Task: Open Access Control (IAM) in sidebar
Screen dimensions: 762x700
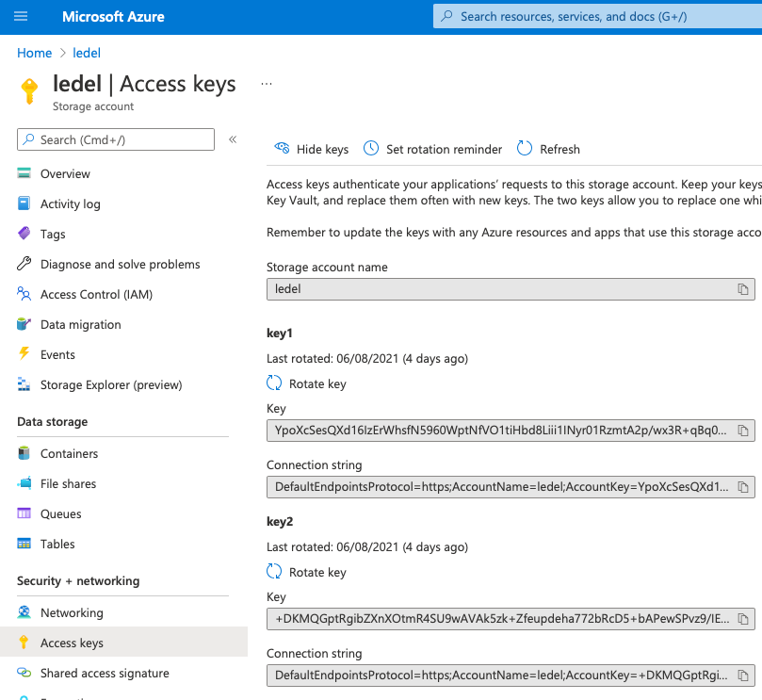Action: point(96,294)
